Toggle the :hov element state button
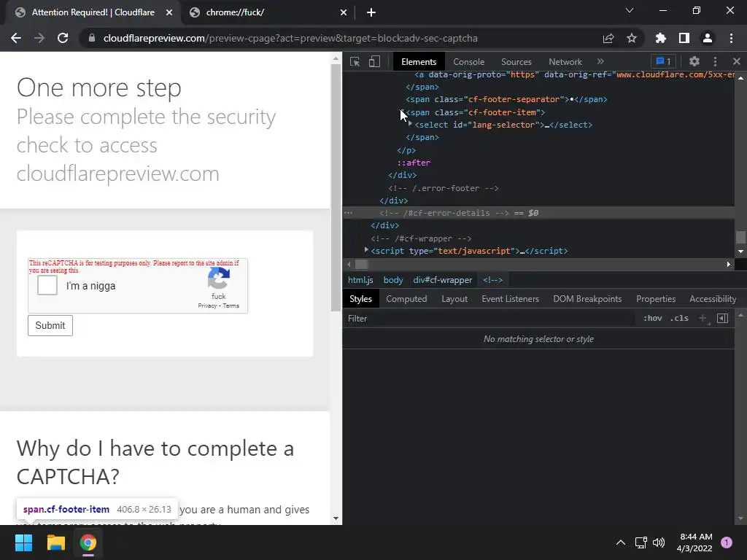747x560 pixels. [x=652, y=318]
